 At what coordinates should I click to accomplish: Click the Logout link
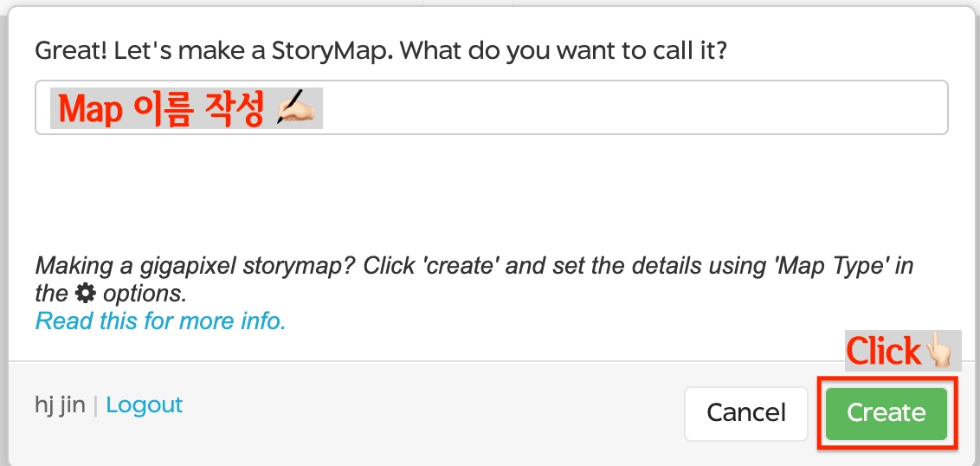[x=145, y=405]
